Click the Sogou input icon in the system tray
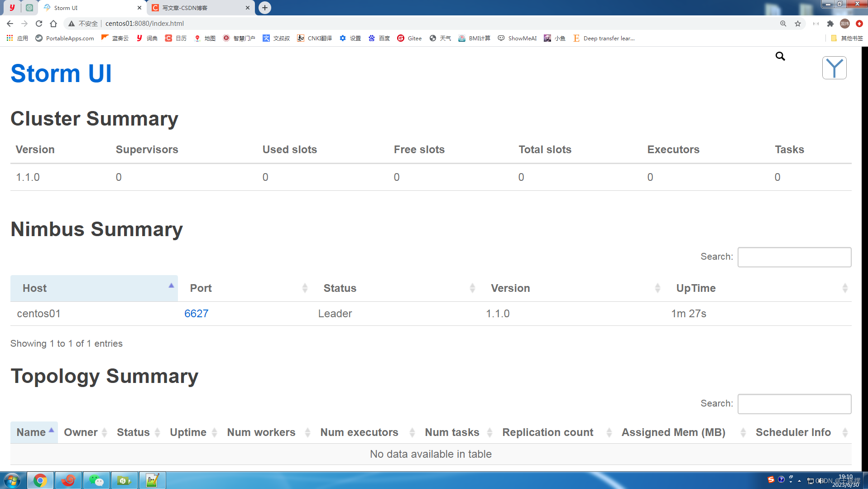This screenshot has height=489, width=868. pos(771,479)
